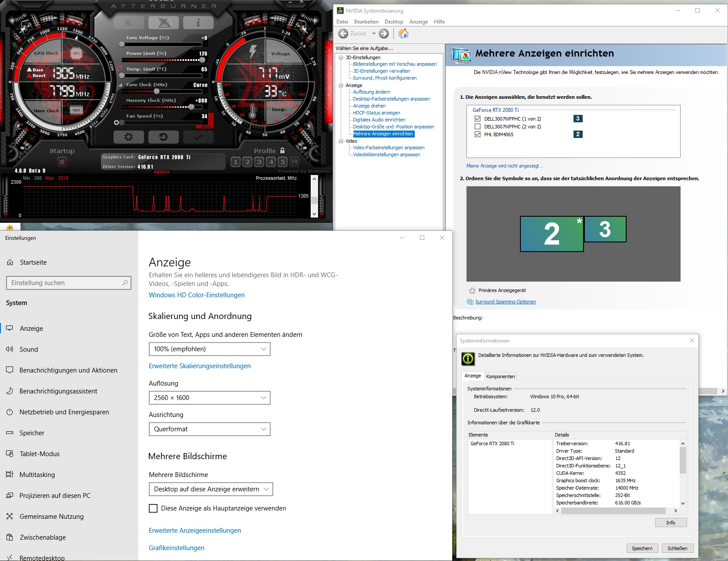Viewport: 728px width, 561px height.
Task: Click the Memory Clock slider handle
Action: (191, 107)
